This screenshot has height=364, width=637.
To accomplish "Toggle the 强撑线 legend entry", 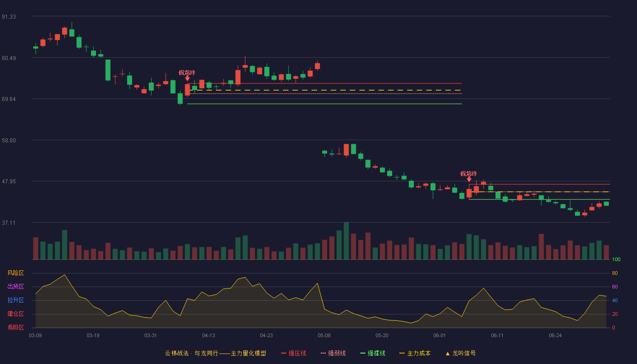I will [x=373, y=353].
